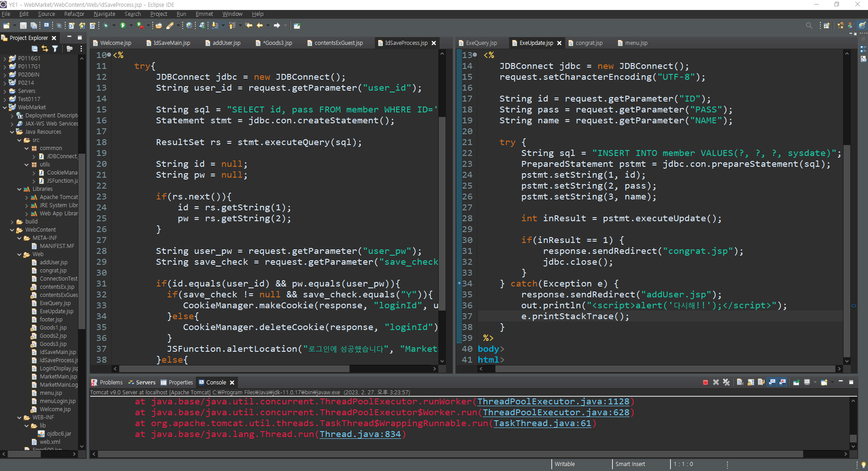The width and height of the screenshot is (868, 471).
Task: Click the New file toolbar icon
Action: tap(6, 26)
